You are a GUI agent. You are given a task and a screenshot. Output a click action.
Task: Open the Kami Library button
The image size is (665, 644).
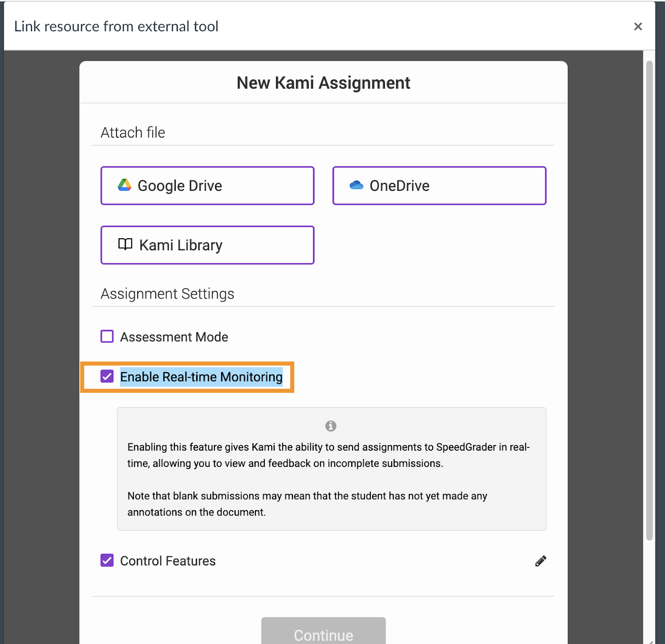click(x=207, y=245)
